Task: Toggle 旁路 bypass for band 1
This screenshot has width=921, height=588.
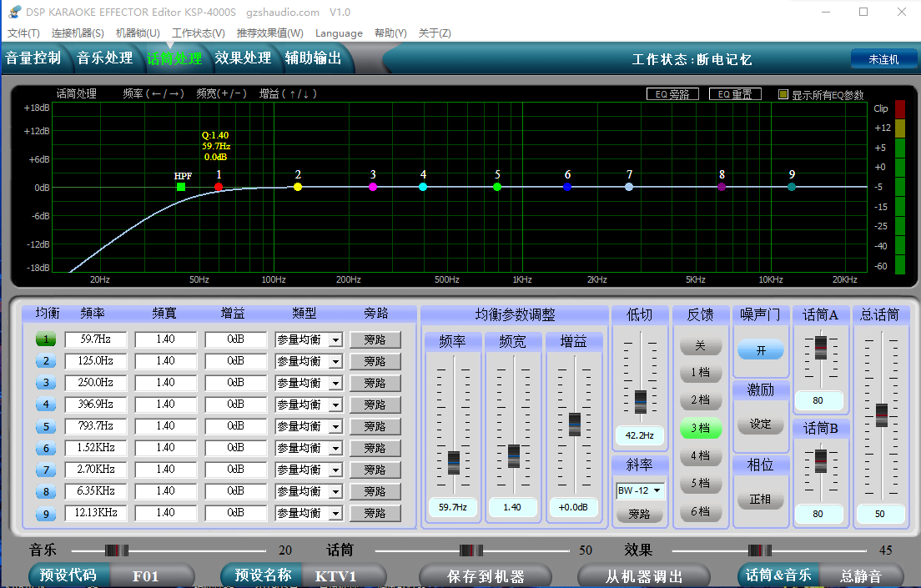Action: [375, 339]
